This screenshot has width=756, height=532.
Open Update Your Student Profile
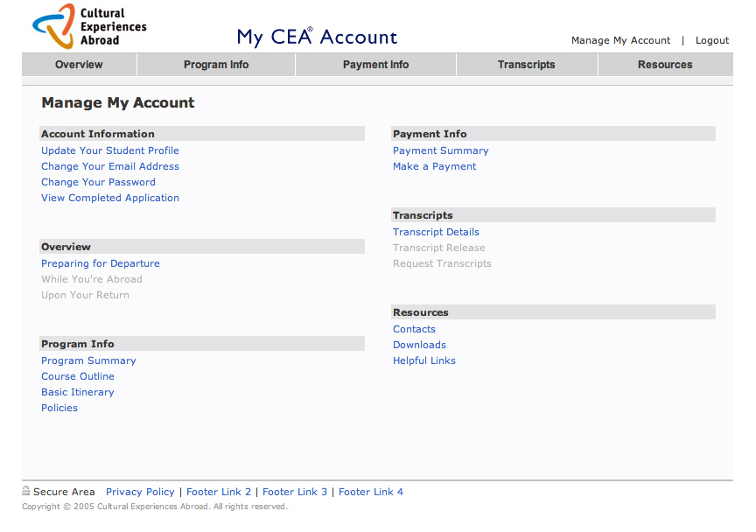tap(110, 150)
